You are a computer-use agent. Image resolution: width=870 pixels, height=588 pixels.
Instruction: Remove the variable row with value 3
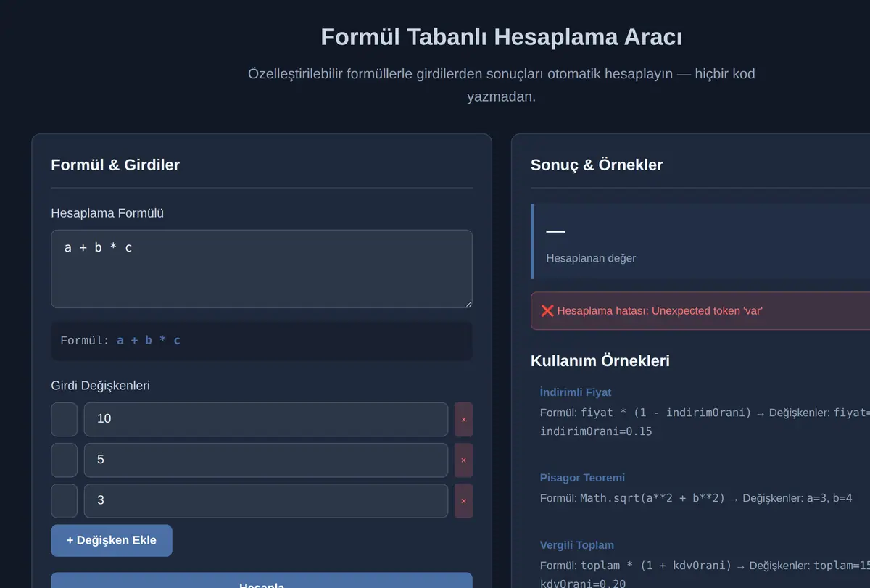pyautogui.click(x=463, y=500)
